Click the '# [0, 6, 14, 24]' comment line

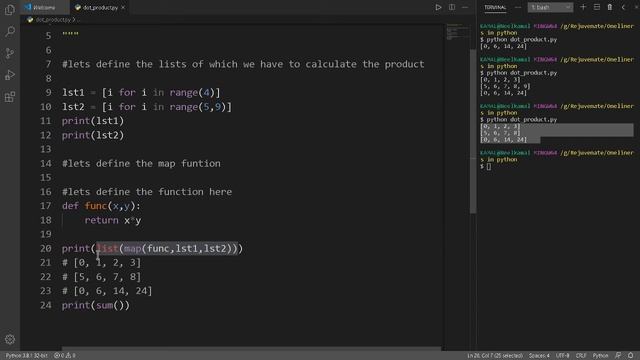coord(107,291)
